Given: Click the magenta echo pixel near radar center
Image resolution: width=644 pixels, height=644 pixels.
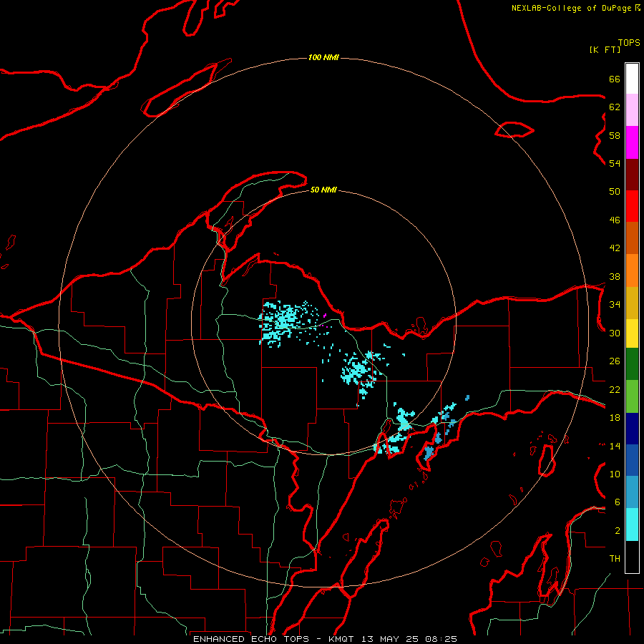Looking at the screenshot, I should 325,316.
